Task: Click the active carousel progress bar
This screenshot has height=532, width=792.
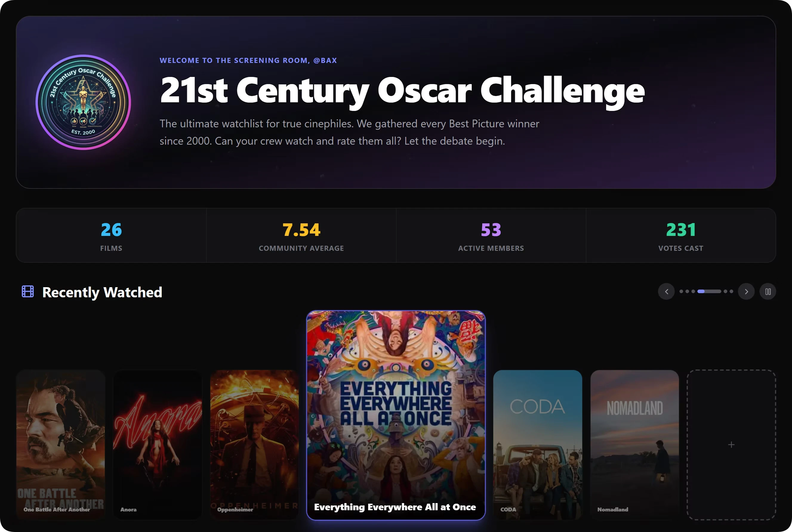Action: point(709,291)
